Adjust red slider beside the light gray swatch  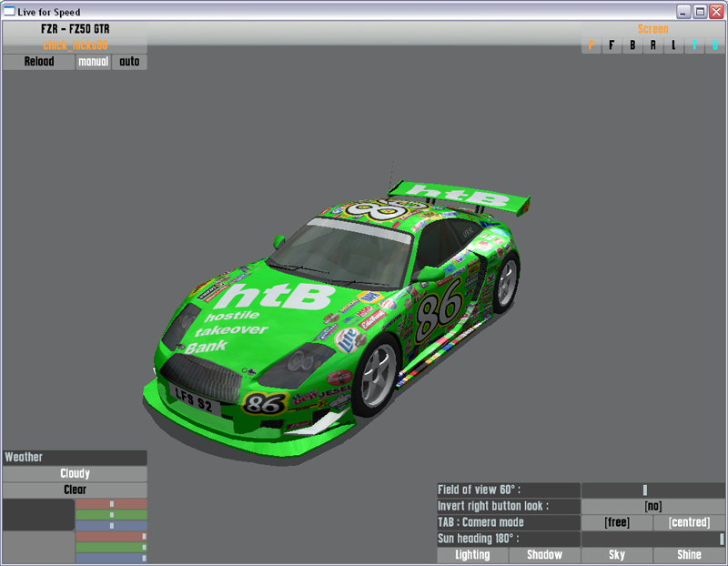click(111, 536)
